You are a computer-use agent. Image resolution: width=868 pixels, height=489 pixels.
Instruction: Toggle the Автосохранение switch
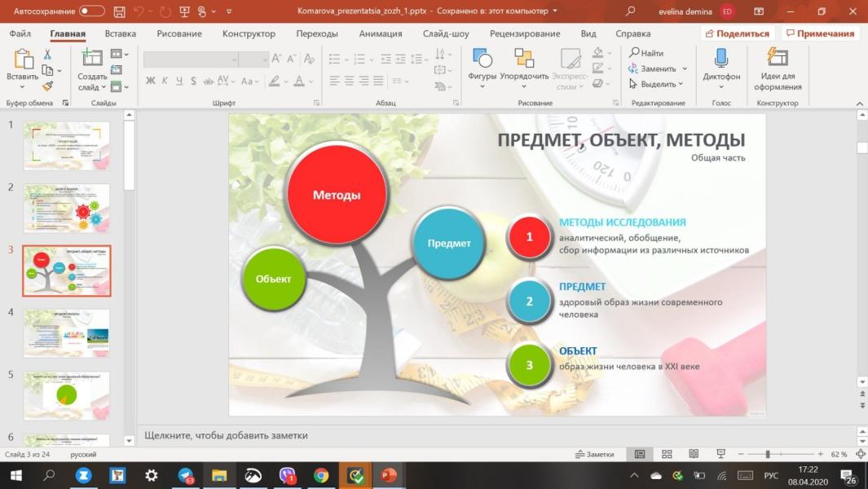92,11
